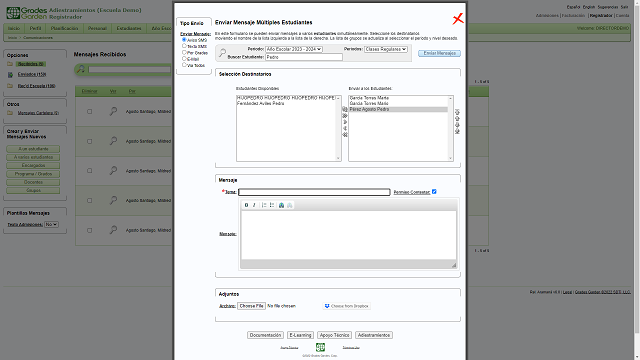Click the Salir link at top right
Image resolution: width=640 pixels, height=360 pixels.
(x=624, y=7)
